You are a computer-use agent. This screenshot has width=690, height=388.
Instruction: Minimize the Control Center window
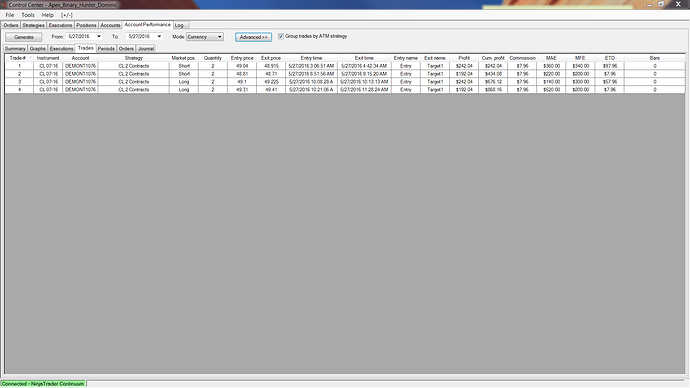pos(650,4)
